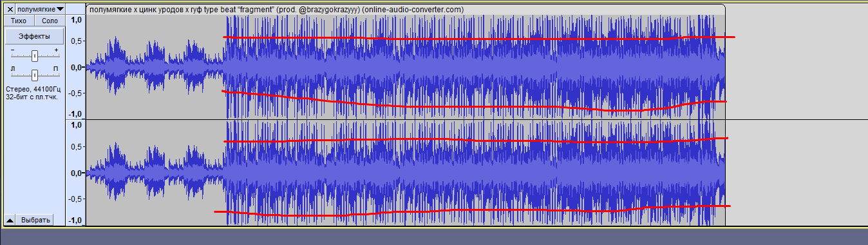Solo the track with Соло button
Image resolution: width=868 pixels, height=245 pixels.
(x=50, y=21)
